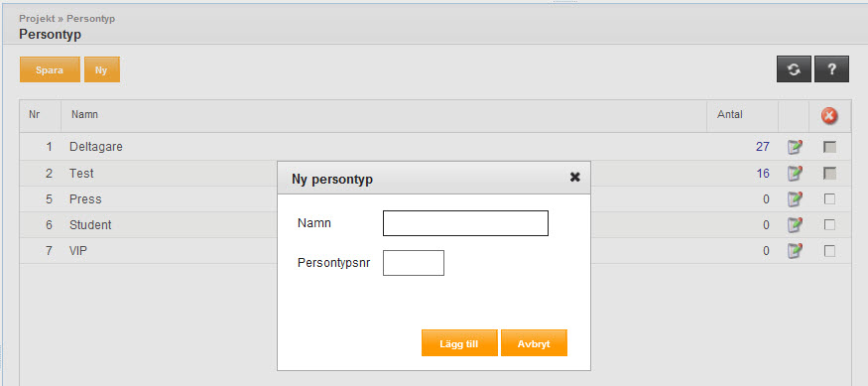Image resolution: width=868 pixels, height=386 pixels.
Task: Tick the delete checkbox for Press
Action: click(x=829, y=199)
